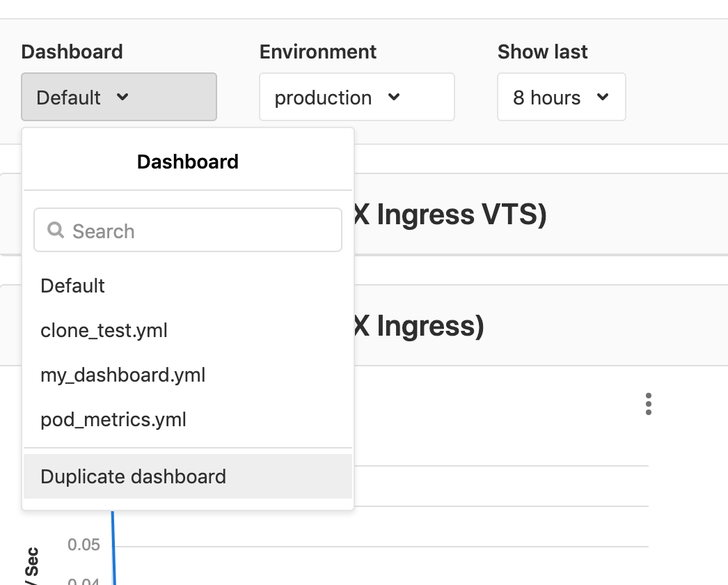Open the production Environment dropdown
The image size is (728, 585).
(356, 97)
